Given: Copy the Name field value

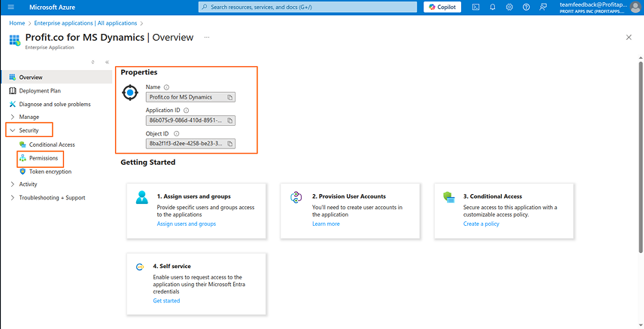Looking at the screenshot, I should click(x=230, y=97).
